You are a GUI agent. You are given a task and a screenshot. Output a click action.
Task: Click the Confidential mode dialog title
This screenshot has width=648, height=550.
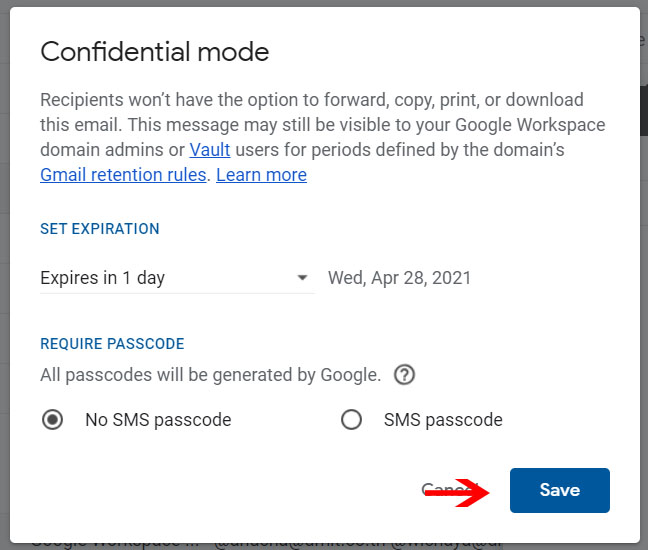coord(155,52)
